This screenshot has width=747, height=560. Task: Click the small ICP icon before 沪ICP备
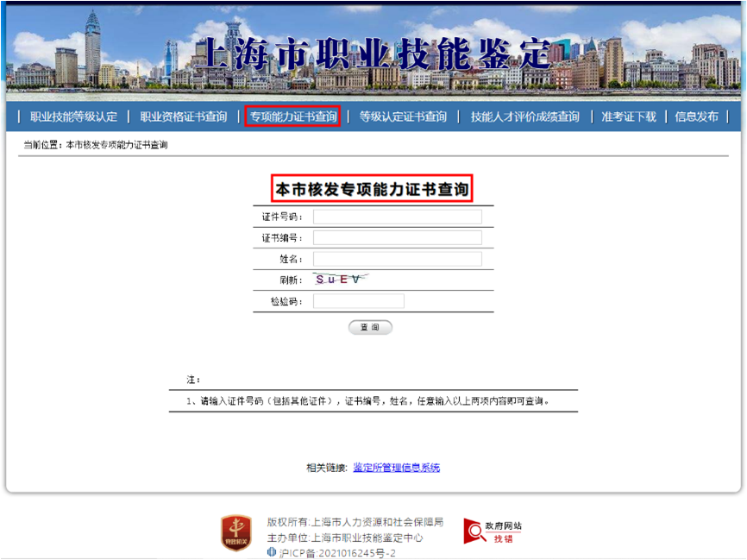(x=269, y=552)
